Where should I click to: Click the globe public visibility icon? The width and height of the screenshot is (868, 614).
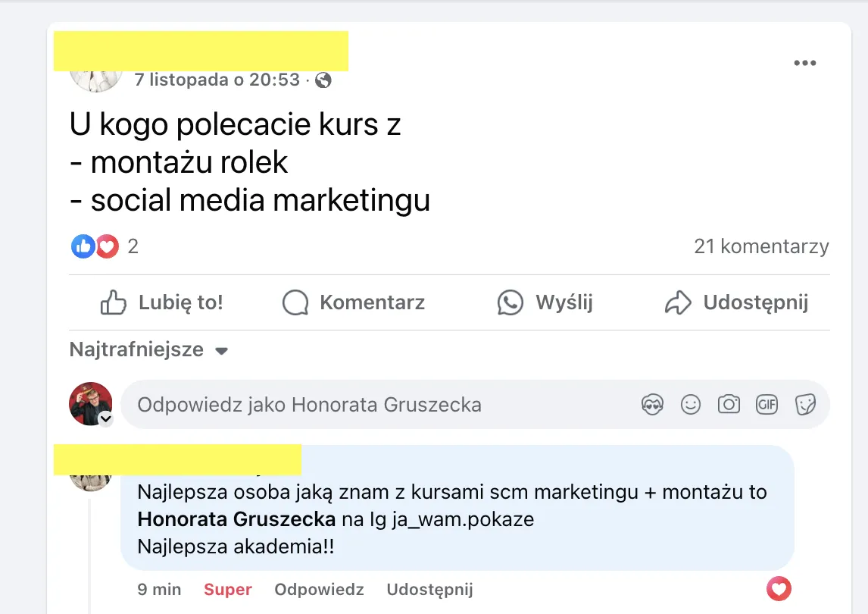tap(323, 80)
